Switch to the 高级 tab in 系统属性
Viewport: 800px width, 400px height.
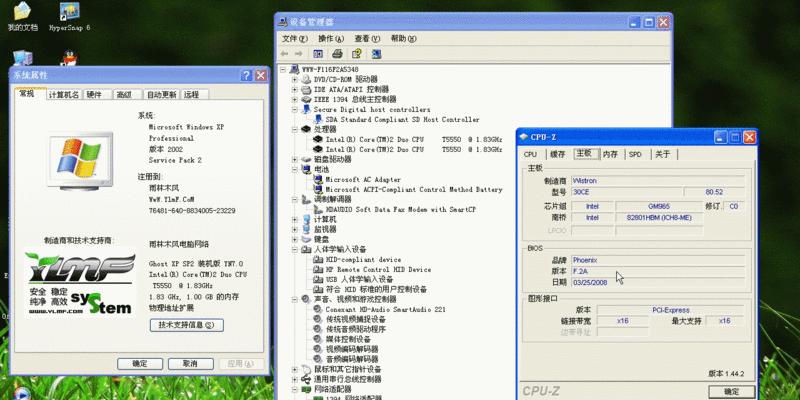click(127, 95)
